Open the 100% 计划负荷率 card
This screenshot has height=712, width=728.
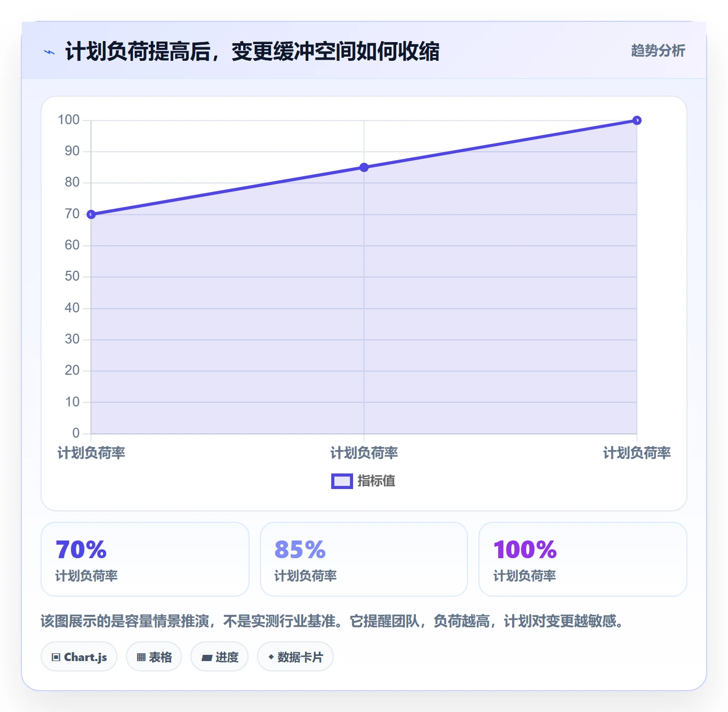tap(583, 559)
